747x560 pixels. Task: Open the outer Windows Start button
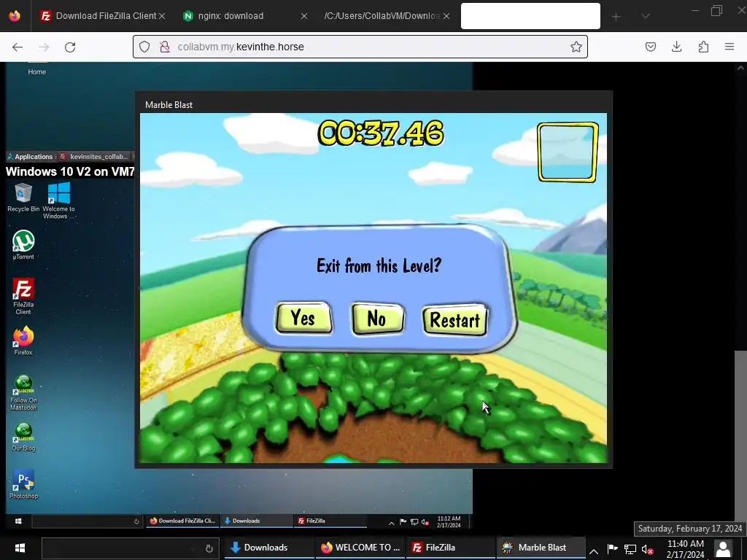[x=20, y=548]
